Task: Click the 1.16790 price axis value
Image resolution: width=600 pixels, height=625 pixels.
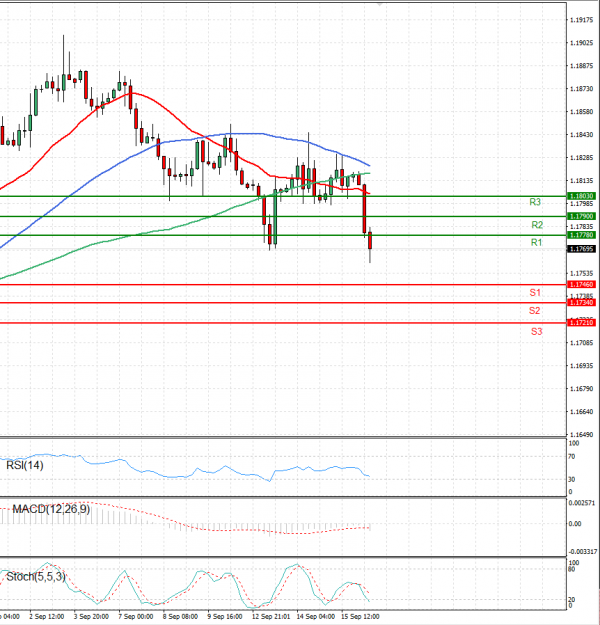Action: pyautogui.click(x=581, y=389)
